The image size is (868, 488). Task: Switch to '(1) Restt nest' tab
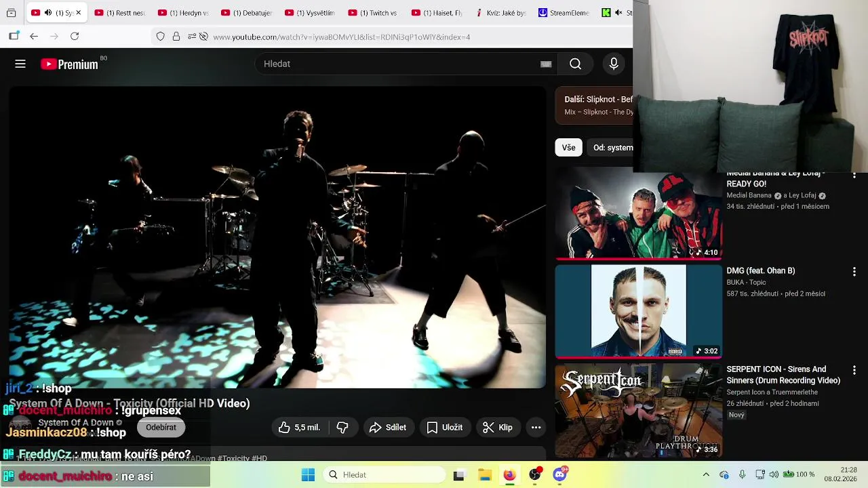(120, 13)
